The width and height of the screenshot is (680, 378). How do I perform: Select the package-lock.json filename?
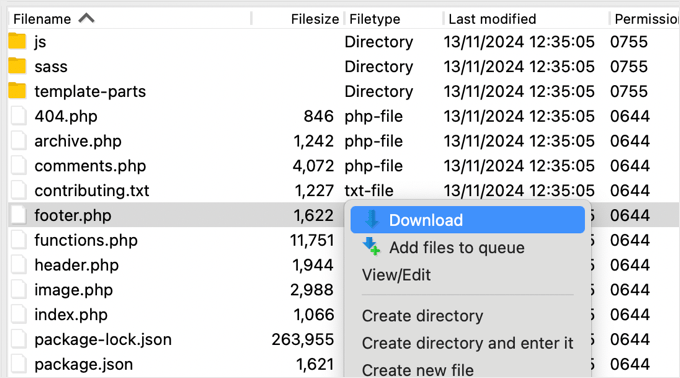pos(103,339)
